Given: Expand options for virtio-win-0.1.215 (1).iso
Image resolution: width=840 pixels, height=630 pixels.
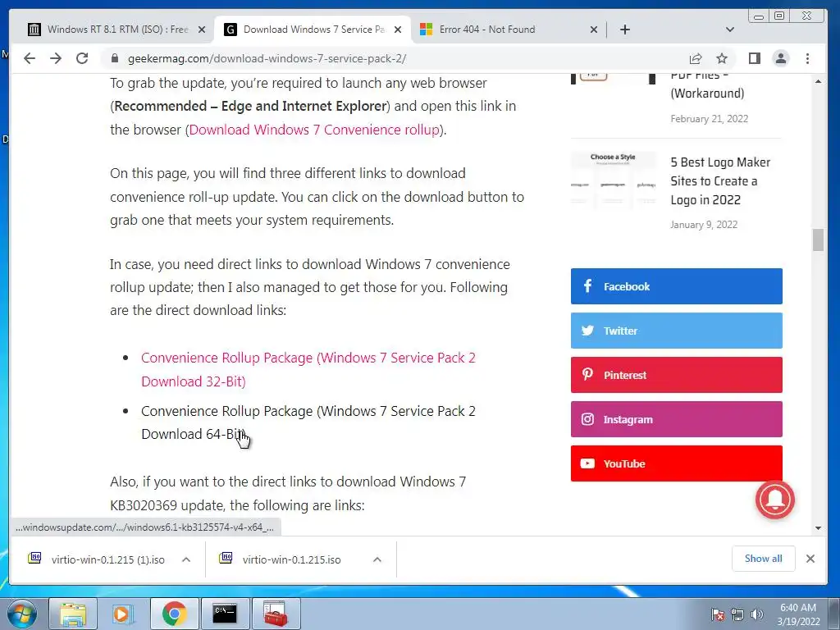Looking at the screenshot, I should pyautogui.click(x=186, y=559).
